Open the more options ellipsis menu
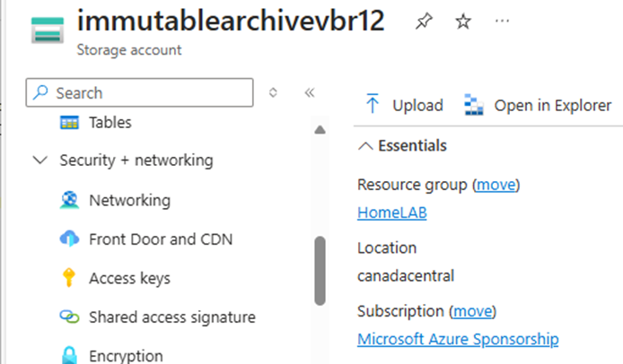 [x=503, y=22]
